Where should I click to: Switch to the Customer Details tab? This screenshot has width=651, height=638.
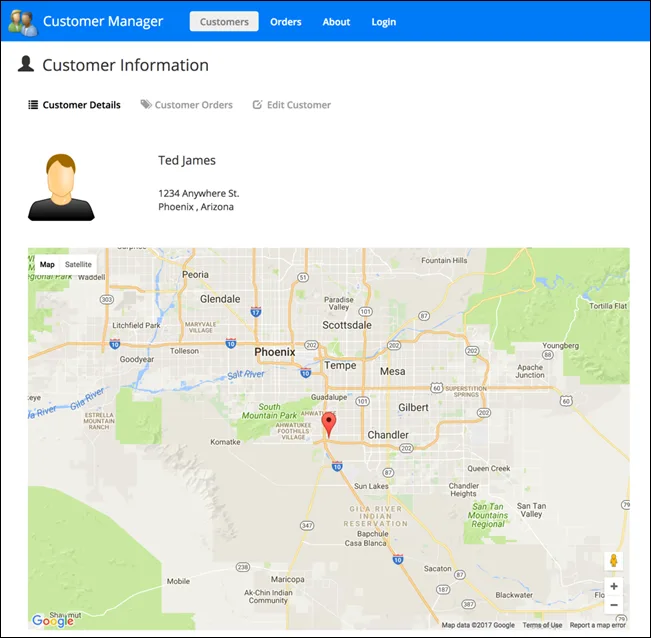pyautogui.click(x=75, y=105)
